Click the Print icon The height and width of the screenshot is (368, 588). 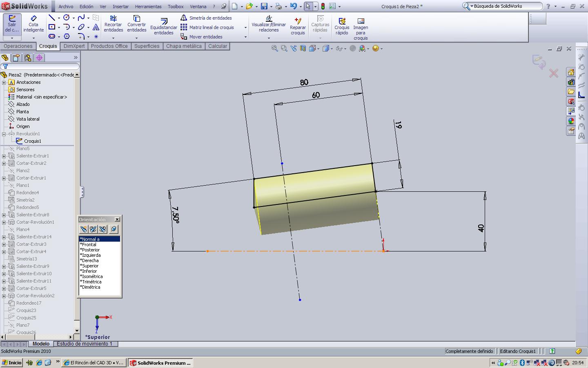click(278, 6)
